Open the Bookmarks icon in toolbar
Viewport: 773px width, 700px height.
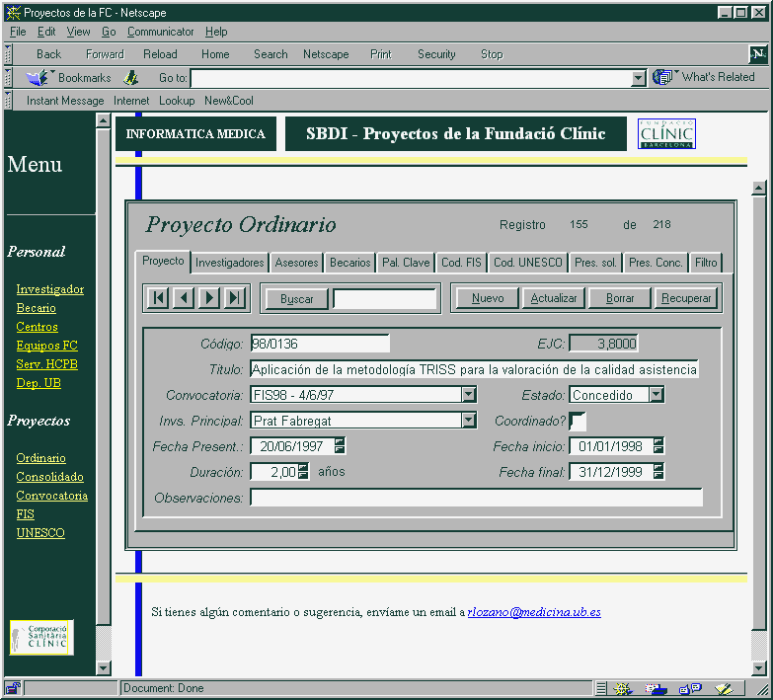coord(39,77)
